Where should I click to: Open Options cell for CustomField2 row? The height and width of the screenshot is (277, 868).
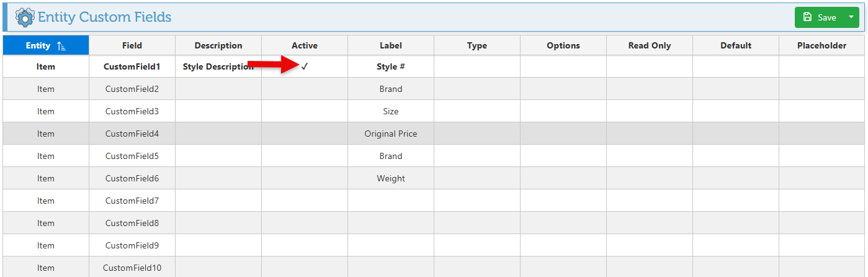[563, 89]
